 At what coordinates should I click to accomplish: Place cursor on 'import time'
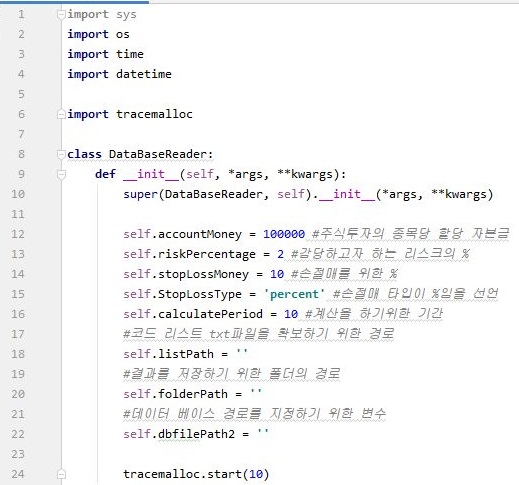[105, 54]
